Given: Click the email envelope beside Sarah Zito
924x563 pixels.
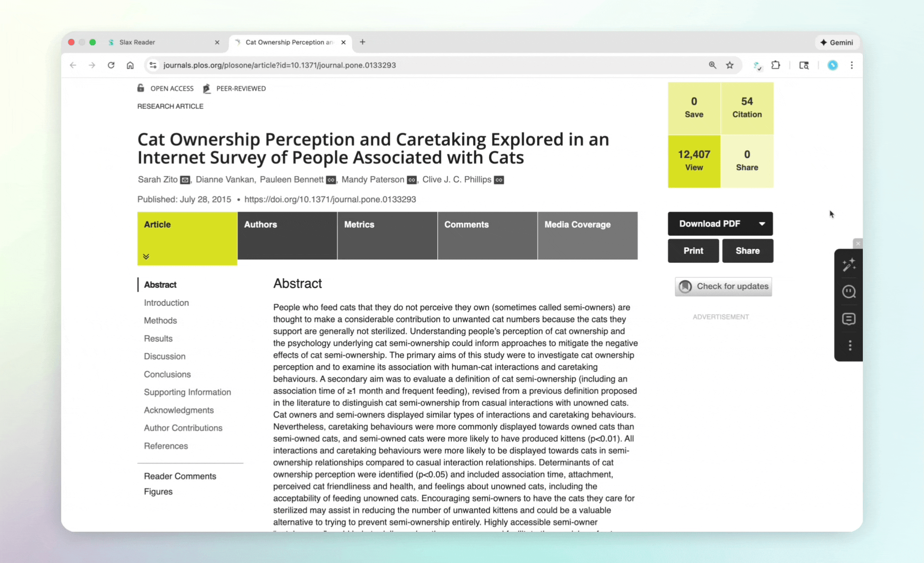Looking at the screenshot, I should [x=185, y=180].
